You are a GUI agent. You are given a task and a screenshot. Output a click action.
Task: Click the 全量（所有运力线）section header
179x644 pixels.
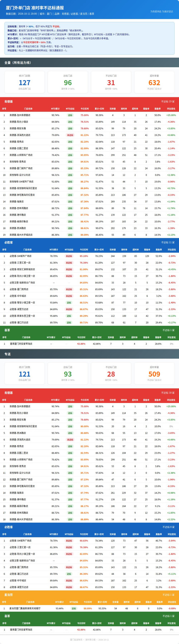click(89, 62)
